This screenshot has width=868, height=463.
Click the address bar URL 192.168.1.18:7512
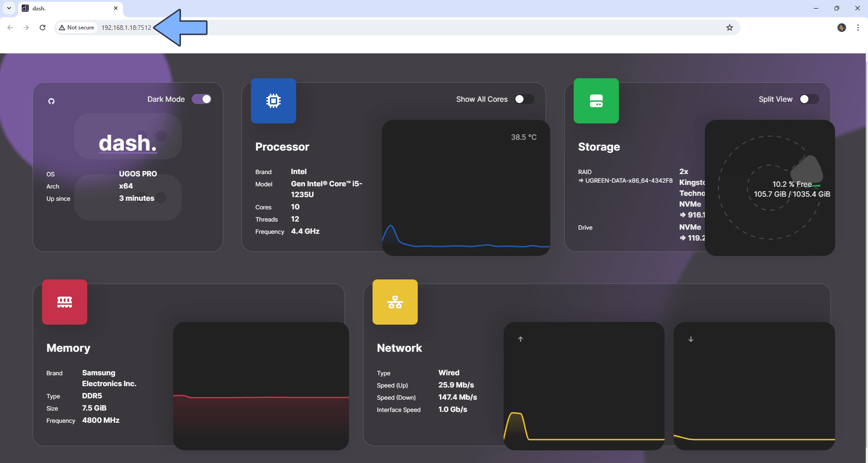(126, 28)
